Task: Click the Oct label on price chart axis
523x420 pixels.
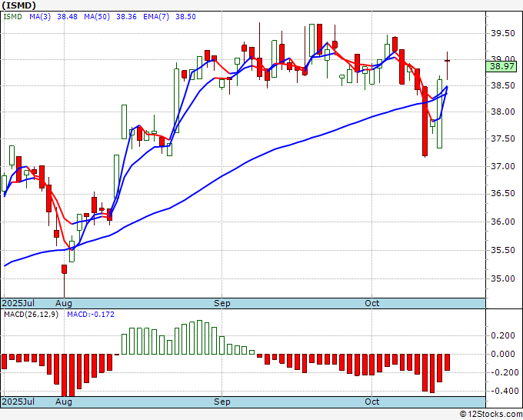Action: tap(372, 303)
